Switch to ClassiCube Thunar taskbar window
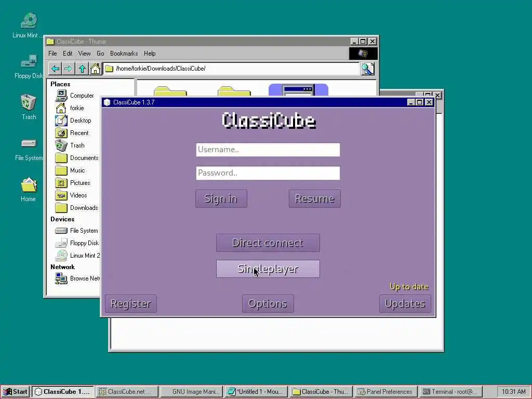Screen dimensions: 532x399 322,392
